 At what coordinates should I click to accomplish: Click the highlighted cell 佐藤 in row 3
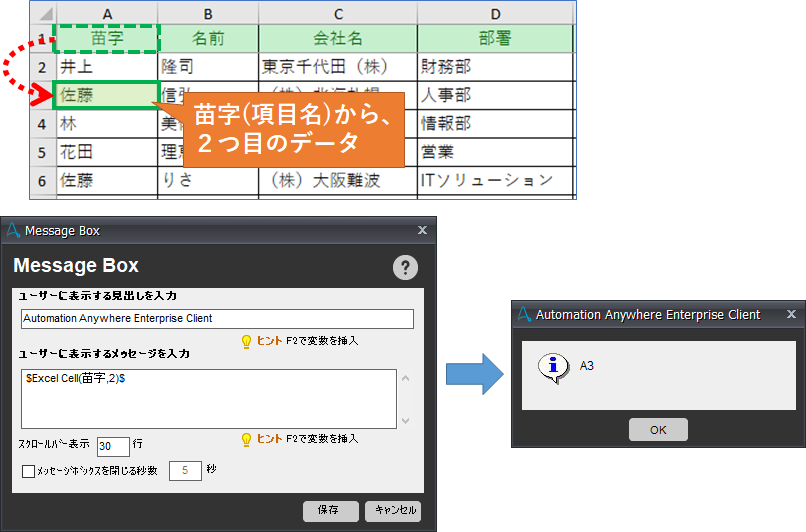pyautogui.click(x=106, y=95)
